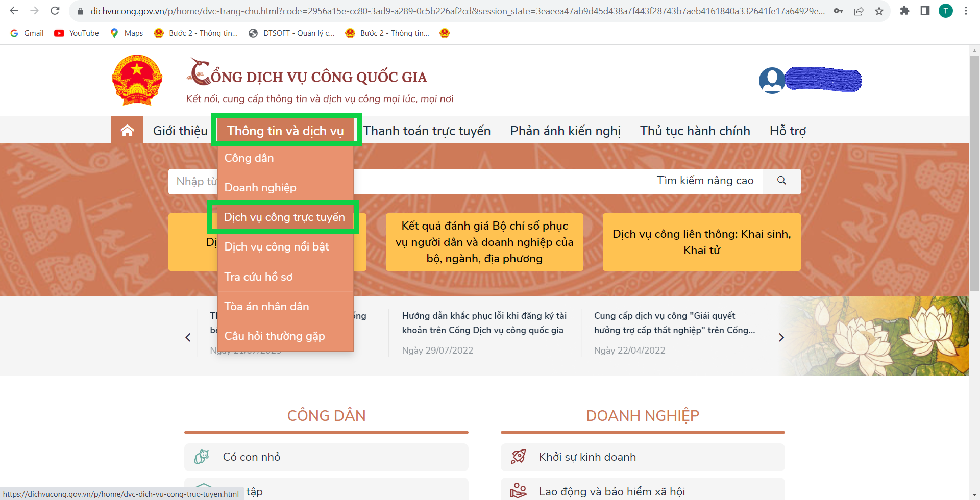This screenshot has width=980, height=500.
Task: Go to home via house icon
Action: (x=127, y=131)
